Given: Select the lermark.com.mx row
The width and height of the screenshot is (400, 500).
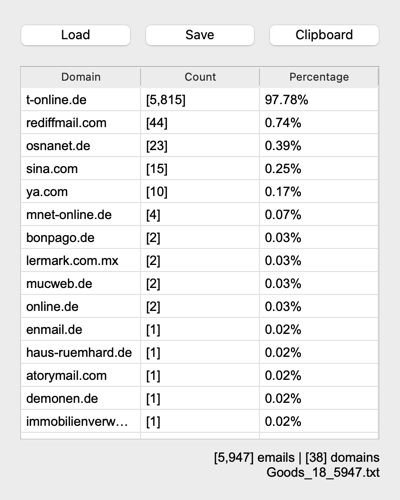Looking at the screenshot, I should click(x=199, y=261).
